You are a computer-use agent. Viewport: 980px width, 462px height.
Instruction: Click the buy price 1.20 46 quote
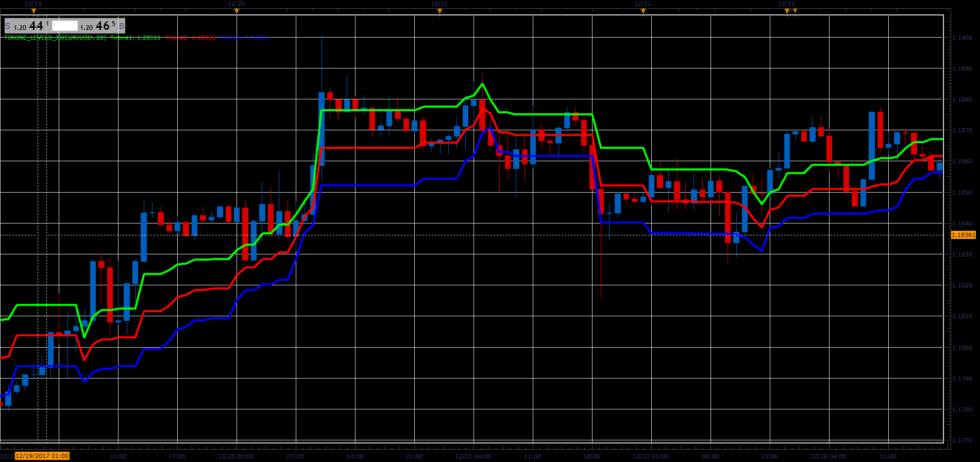tap(98, 26)
